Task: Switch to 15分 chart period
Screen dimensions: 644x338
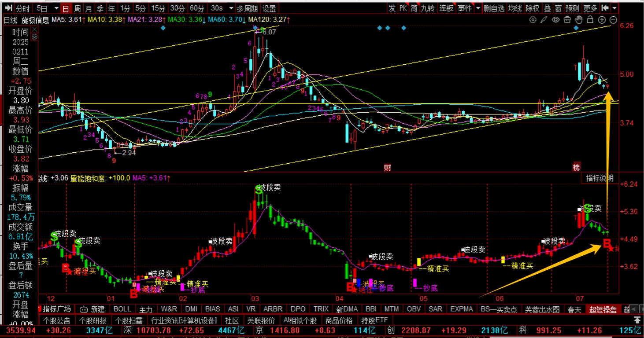Action: pyautogui.click(x=158, y=8)
